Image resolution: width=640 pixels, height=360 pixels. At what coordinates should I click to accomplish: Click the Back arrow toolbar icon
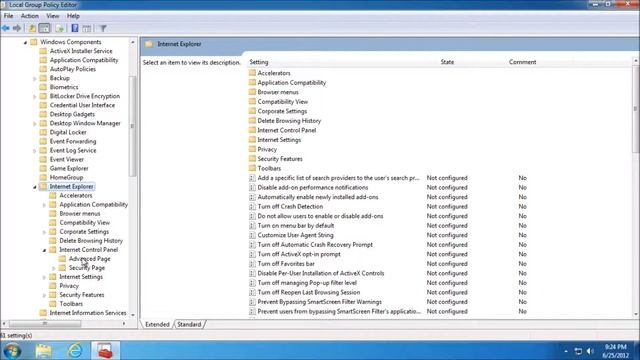coord(6,28)
